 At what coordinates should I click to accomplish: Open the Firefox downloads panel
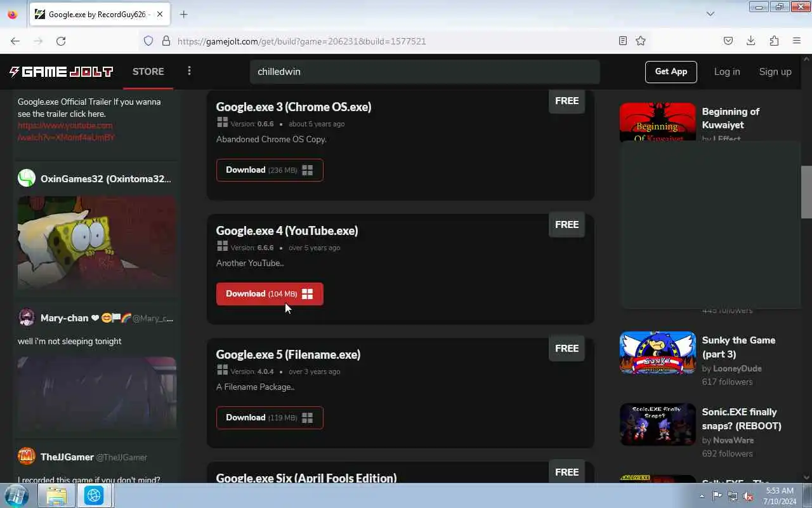750,41
